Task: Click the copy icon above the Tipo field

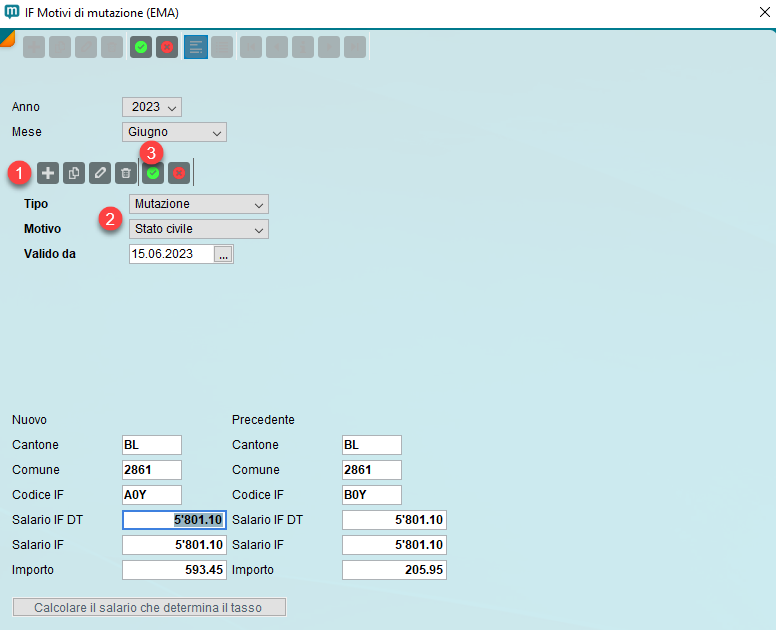Action: click(74, 173)
